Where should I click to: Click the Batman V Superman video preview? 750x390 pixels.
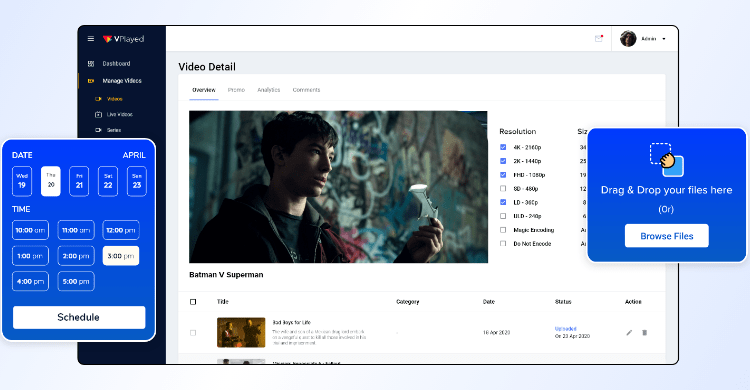[338, 187]
